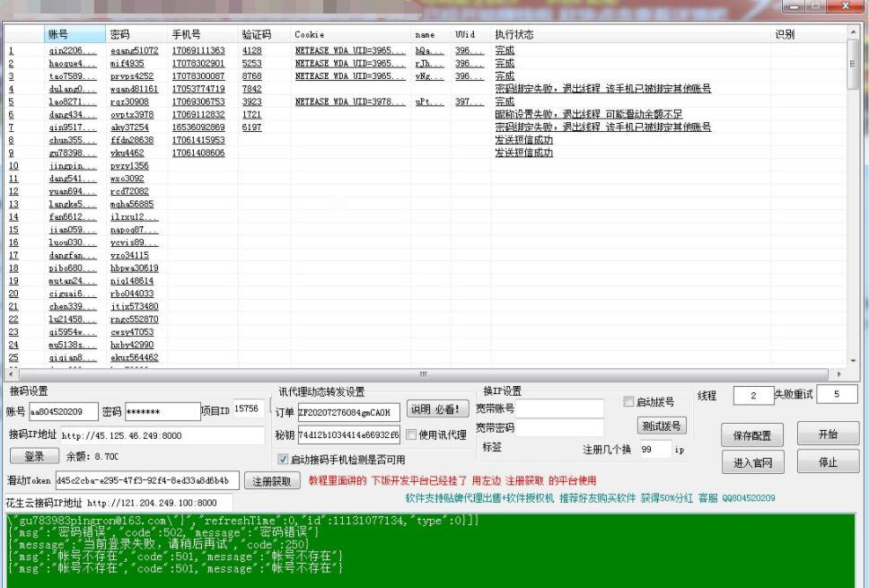Select row 5 account lao8271
This screenshot has height=588, width=869.
(x=67, y=102)
